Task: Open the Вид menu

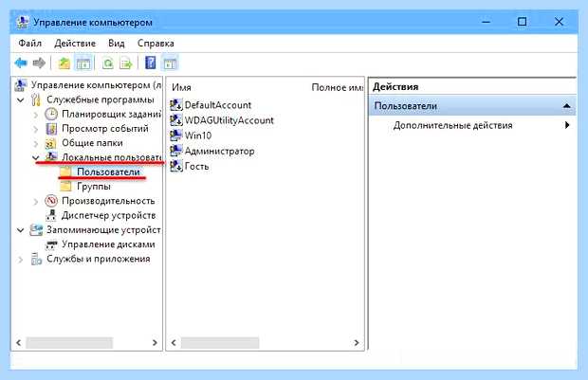Action: (x=117, y=43)
